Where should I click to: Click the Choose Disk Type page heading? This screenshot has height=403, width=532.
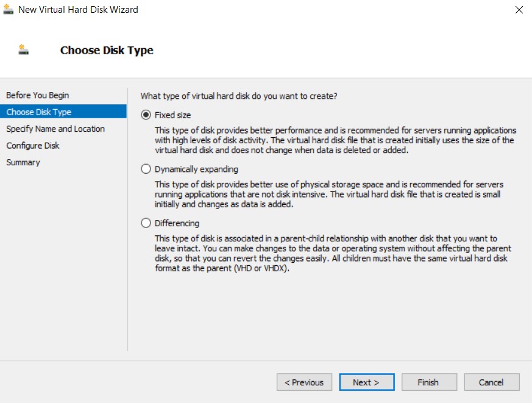tap(107, 51)
